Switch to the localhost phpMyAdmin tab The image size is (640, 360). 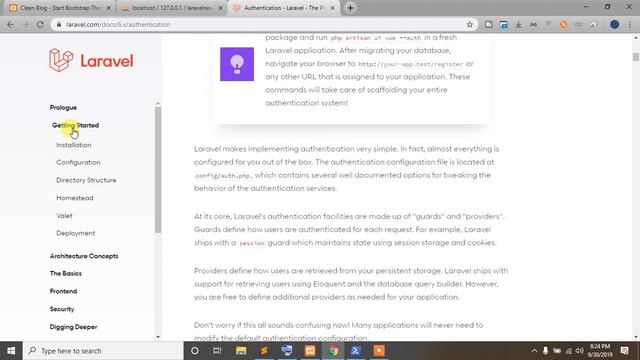click(x=172, y=8)
